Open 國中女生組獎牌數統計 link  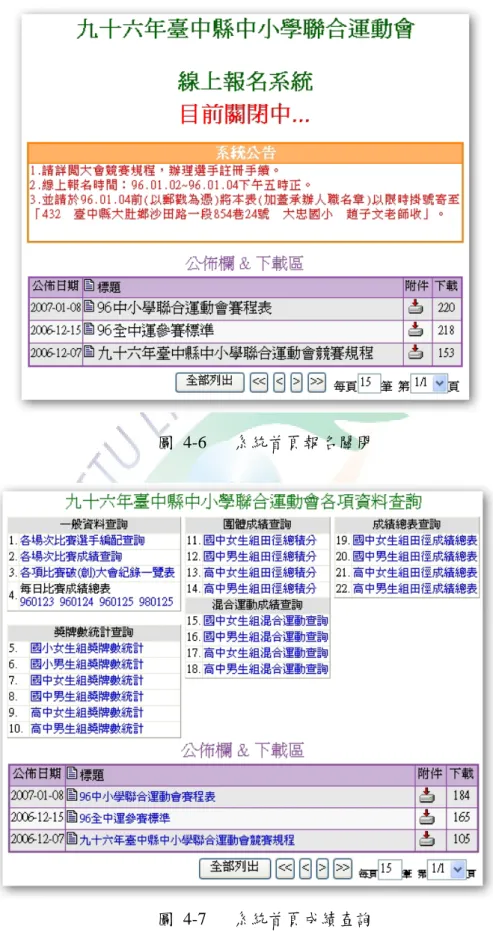(87, 680)
